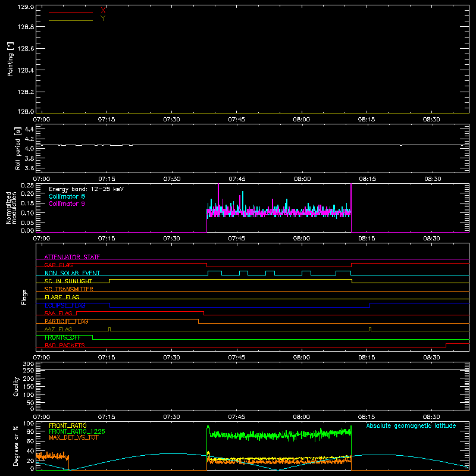The width and height of the screenshot is (476, 476).
Task: Click the 0.25 tick on modulation axis
Action: point(27,186)
